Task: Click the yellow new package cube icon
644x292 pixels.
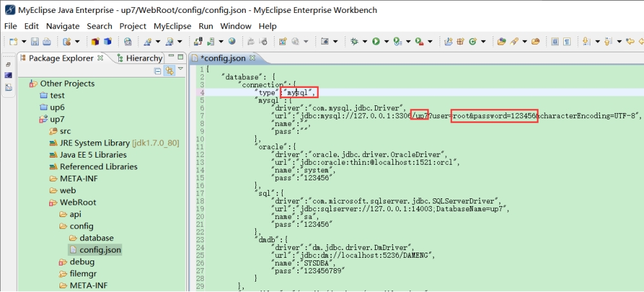Action: click(95, 41)
